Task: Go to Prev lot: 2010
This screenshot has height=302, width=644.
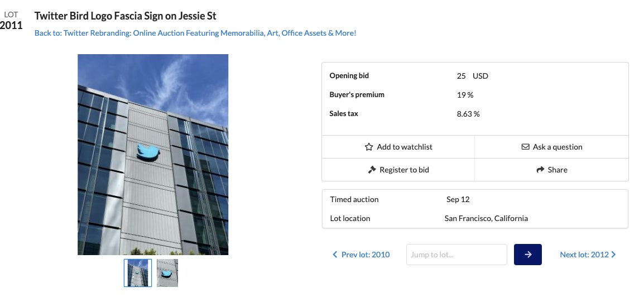Action: point(365,255)
